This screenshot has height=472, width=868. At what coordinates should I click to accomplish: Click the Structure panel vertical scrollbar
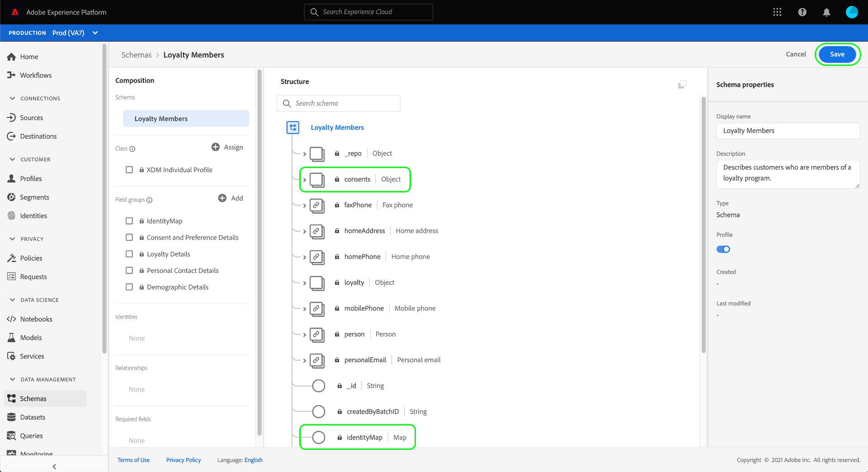[703, 225]
